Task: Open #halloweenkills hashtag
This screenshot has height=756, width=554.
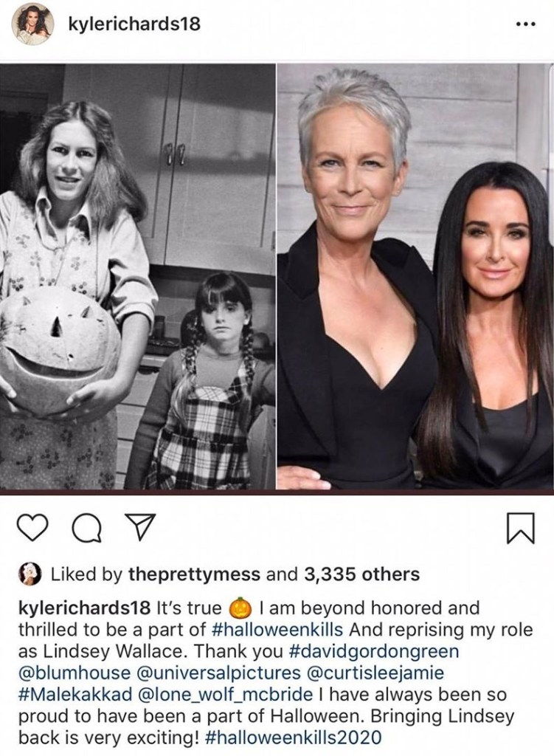Action: tap(277, 630)
